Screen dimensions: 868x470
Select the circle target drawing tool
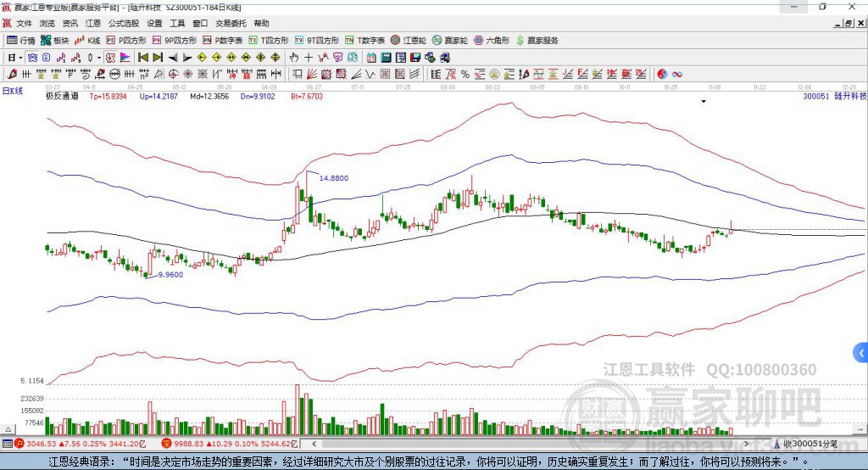(173, 75)
